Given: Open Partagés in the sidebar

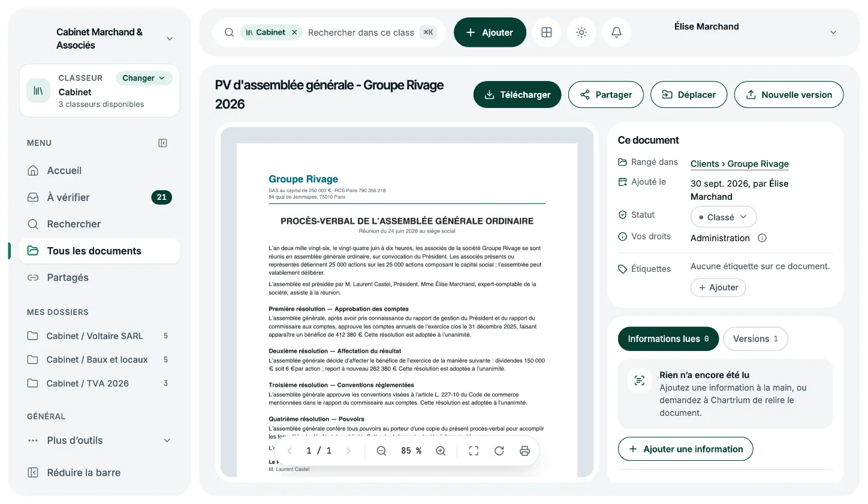Looking at the screenshot, I should pyautogui.click(x=100, y=277).
